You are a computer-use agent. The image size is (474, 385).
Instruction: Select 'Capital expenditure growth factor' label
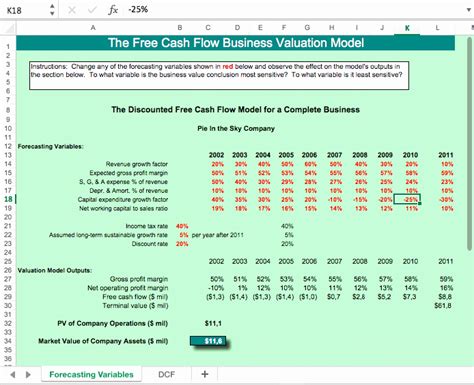click(x=123, y=199)
